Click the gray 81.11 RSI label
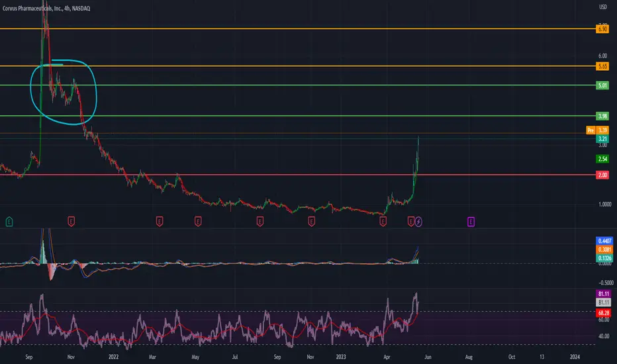 pos(604,302)
